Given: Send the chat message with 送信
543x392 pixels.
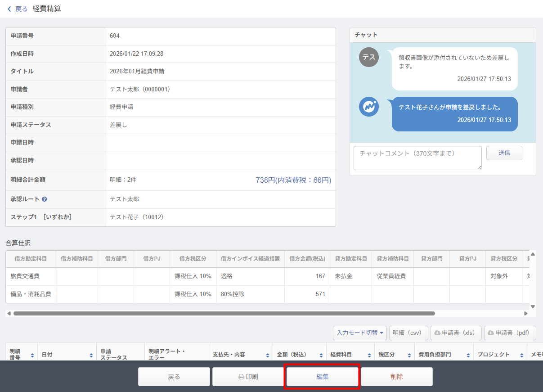Looking at the screenshot, I should [504, 153].
